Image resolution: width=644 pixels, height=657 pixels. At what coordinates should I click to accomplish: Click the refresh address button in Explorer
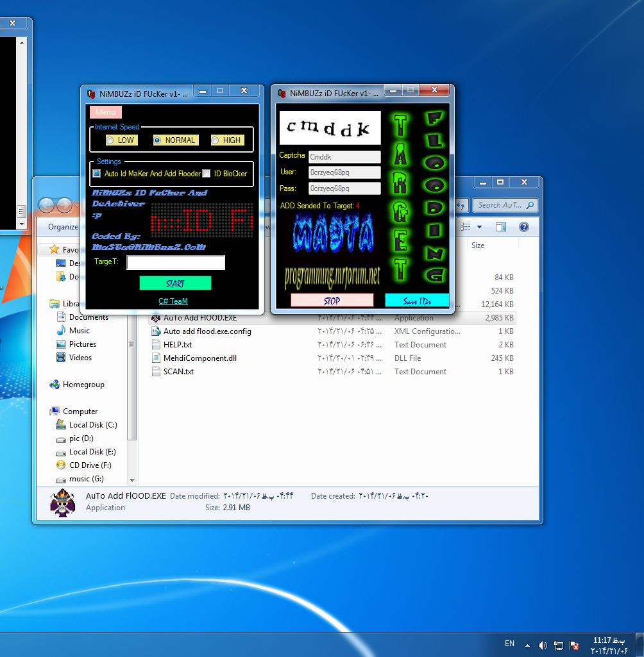point(461,205)
